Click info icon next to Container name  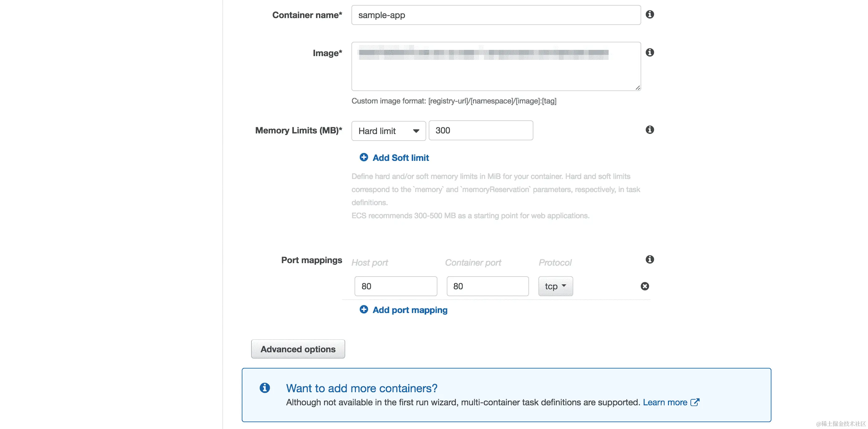pyautogui.click(x=650, y=15)
